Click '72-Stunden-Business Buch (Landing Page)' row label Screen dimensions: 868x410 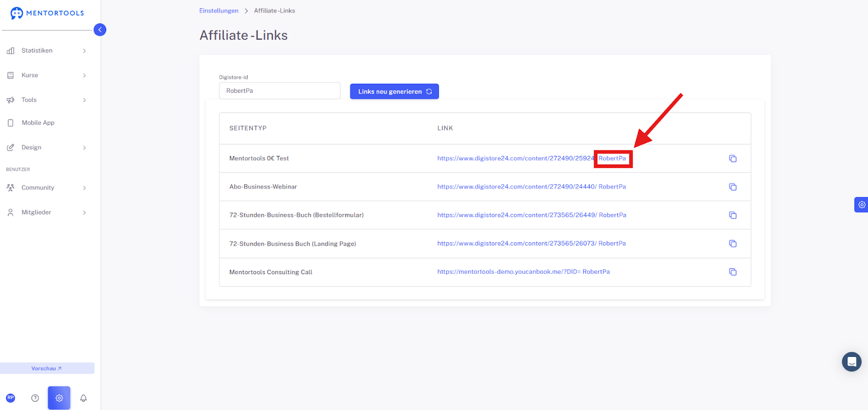click(292, 244)
